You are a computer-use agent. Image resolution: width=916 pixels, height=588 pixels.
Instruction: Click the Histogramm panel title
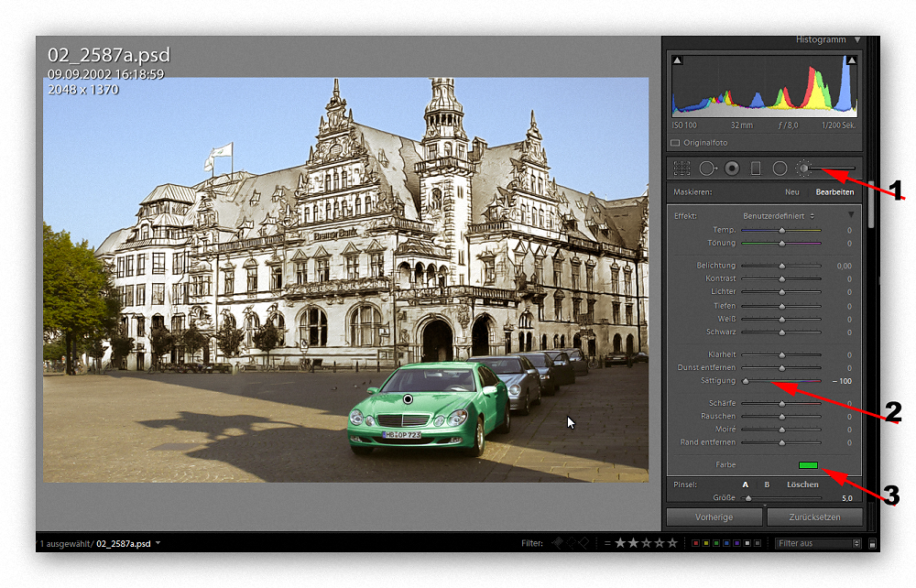821,39
